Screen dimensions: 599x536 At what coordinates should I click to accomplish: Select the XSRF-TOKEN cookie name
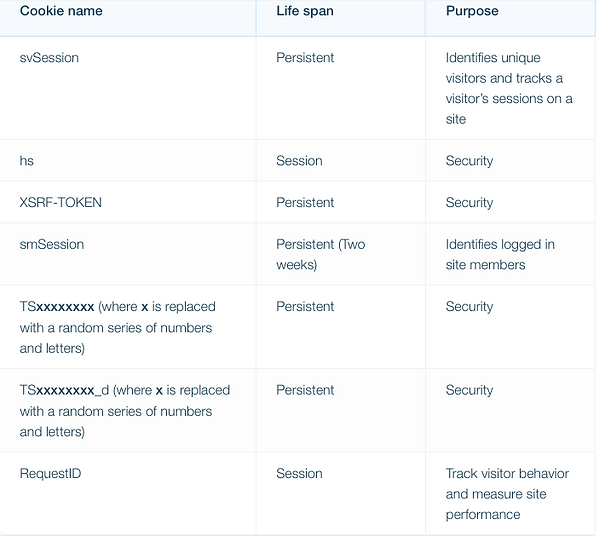[60, 202]
